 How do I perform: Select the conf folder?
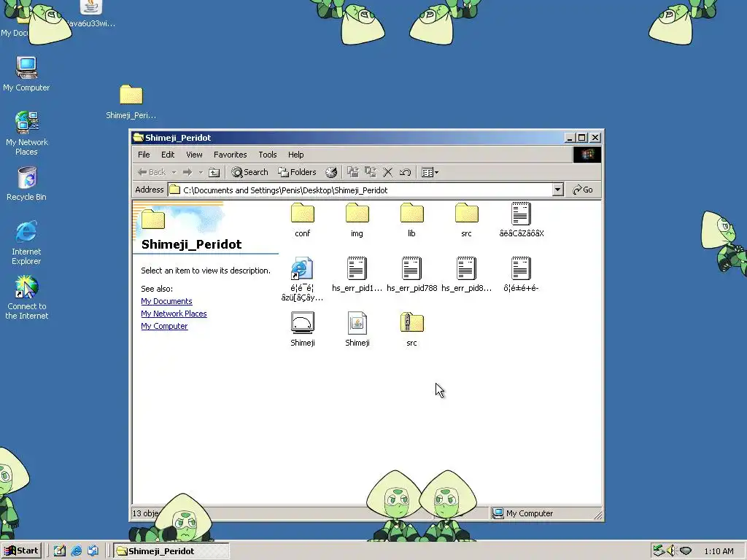click(303, 220)
